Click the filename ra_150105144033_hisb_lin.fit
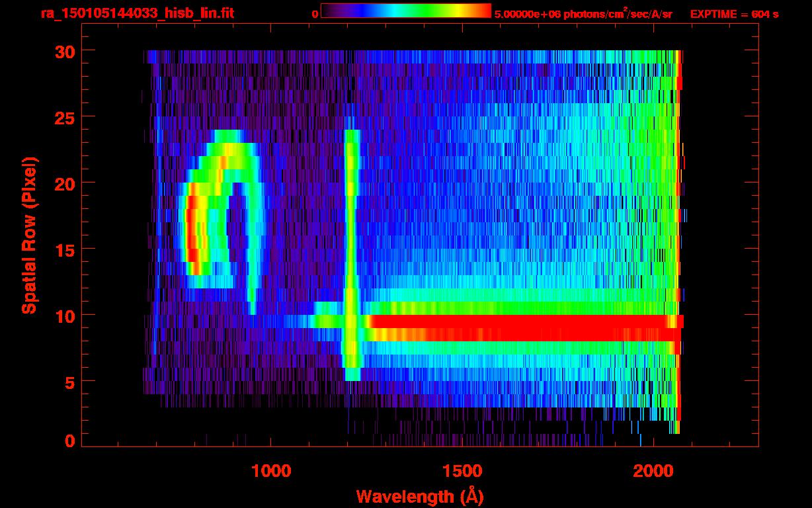The width and height of the screenshot is (812, 508). 137,13
